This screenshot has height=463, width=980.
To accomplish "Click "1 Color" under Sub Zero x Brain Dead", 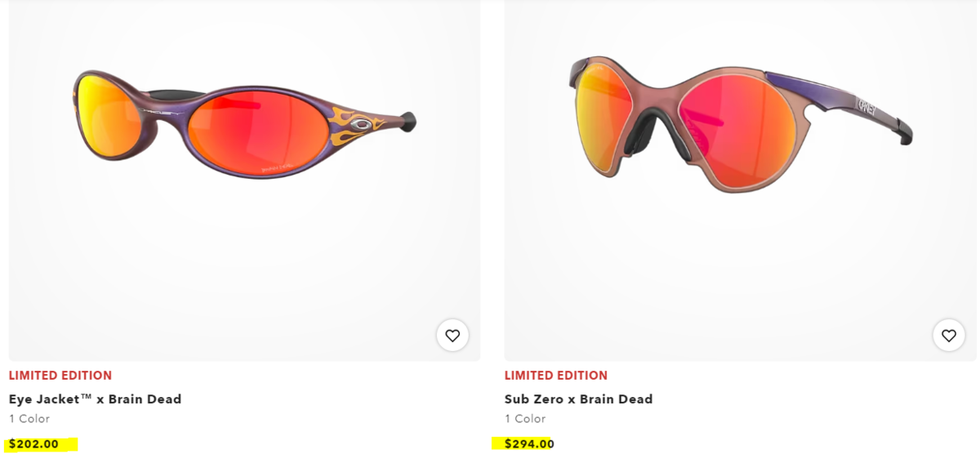I will pos(525,419).
